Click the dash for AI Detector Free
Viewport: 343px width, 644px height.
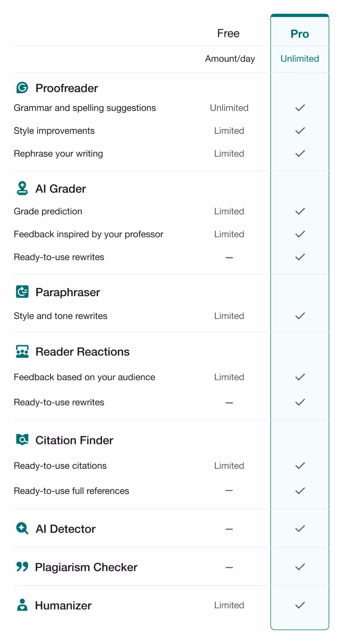point(229,529)
